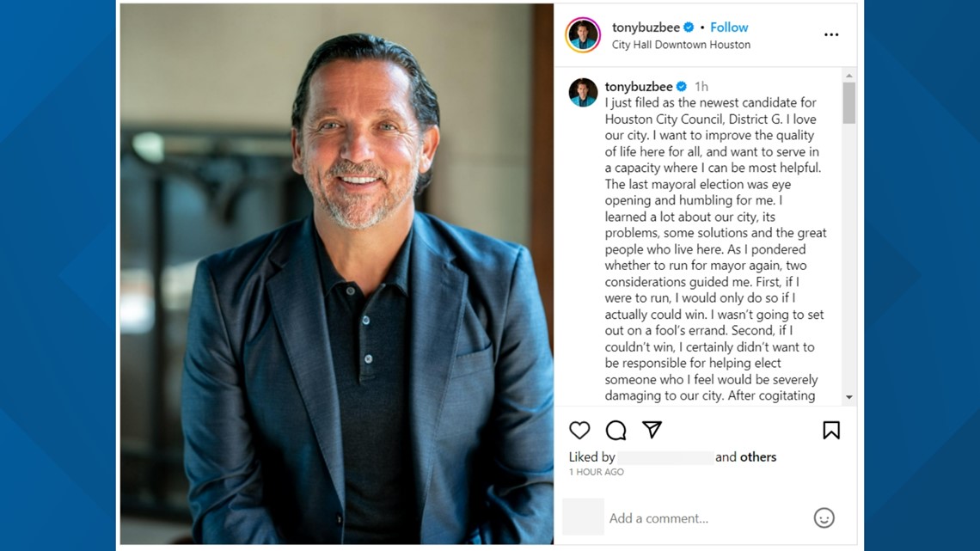Screen dimensions: 980x551
Task: Click the Follow button
Action: (728, 27)
